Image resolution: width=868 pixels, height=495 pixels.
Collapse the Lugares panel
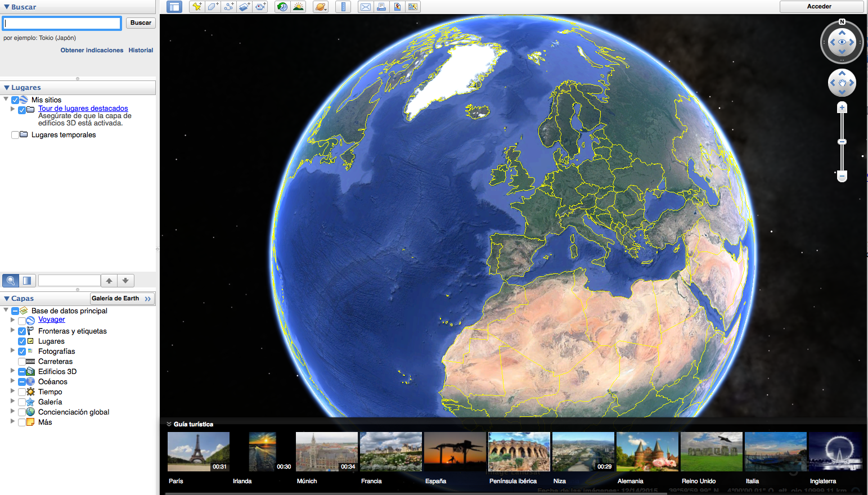click(x=7, y=88)
